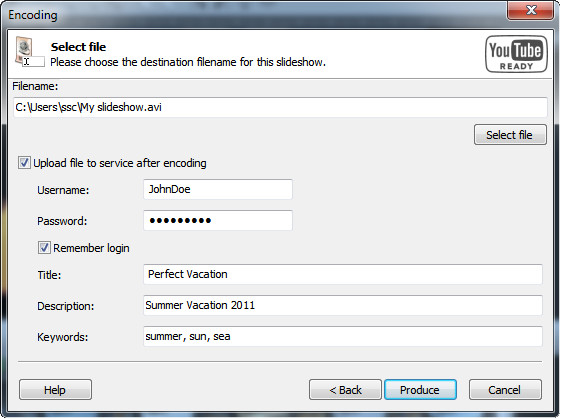Select the Password field

coord(218,220)
